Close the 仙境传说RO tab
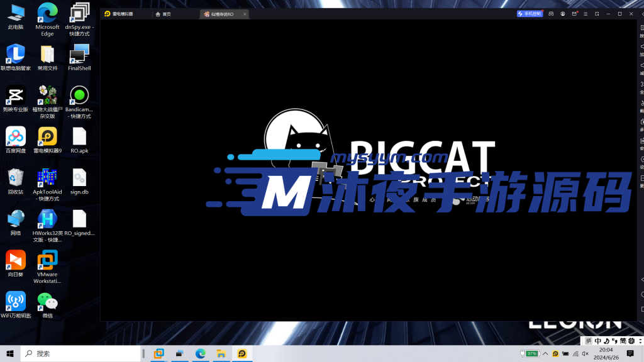 tap(245, 14)
